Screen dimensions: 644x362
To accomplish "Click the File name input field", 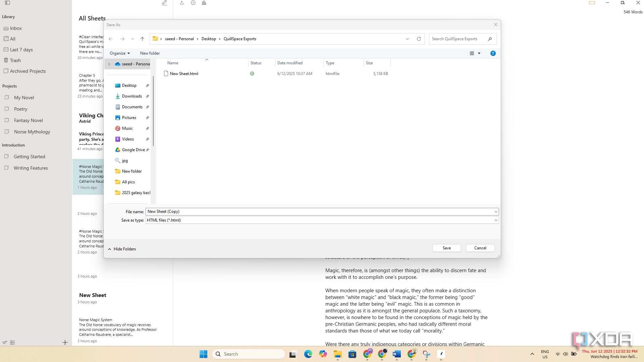I will 319,212.
